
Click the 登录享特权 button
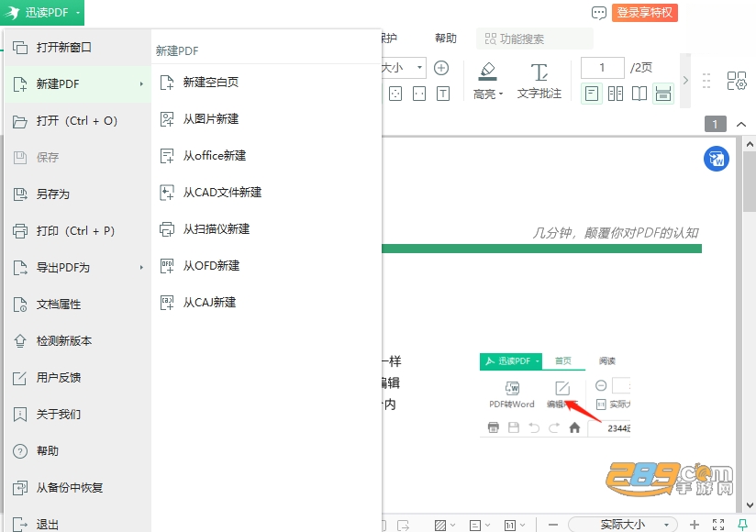tap(645, 13)
